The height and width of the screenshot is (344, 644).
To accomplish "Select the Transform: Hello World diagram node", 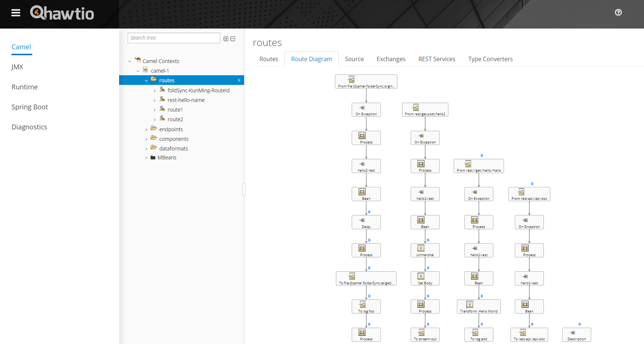I will [479, 307].
